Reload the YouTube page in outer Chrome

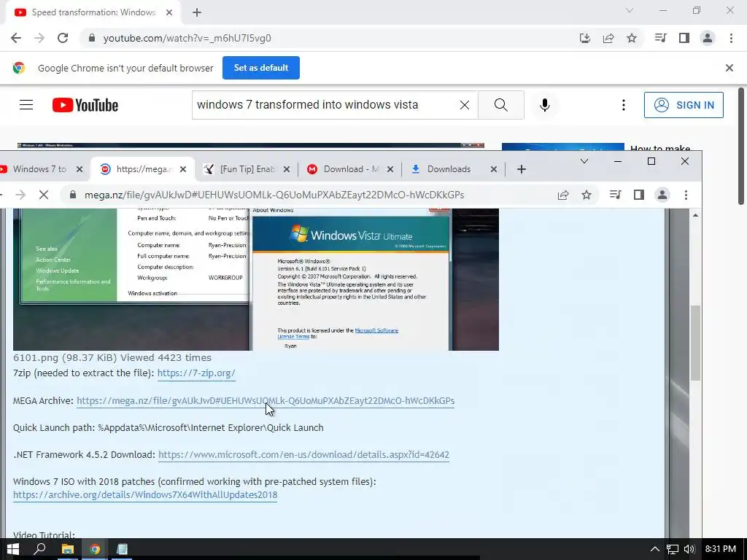(x=63, y=38)
